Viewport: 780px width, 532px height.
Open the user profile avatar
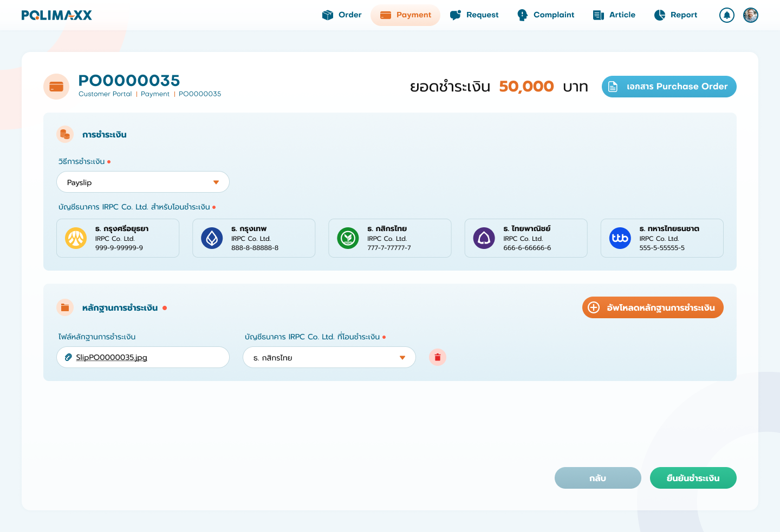click(750, 15)
